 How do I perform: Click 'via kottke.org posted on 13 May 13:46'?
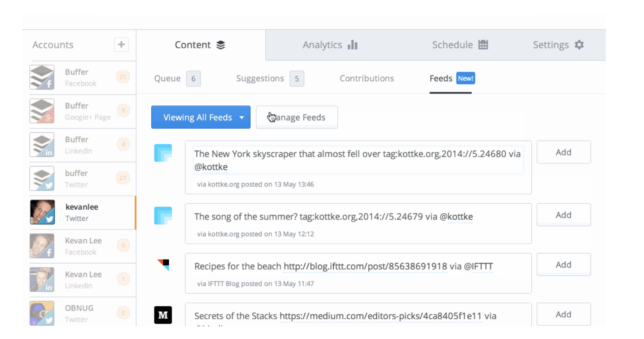256,184
